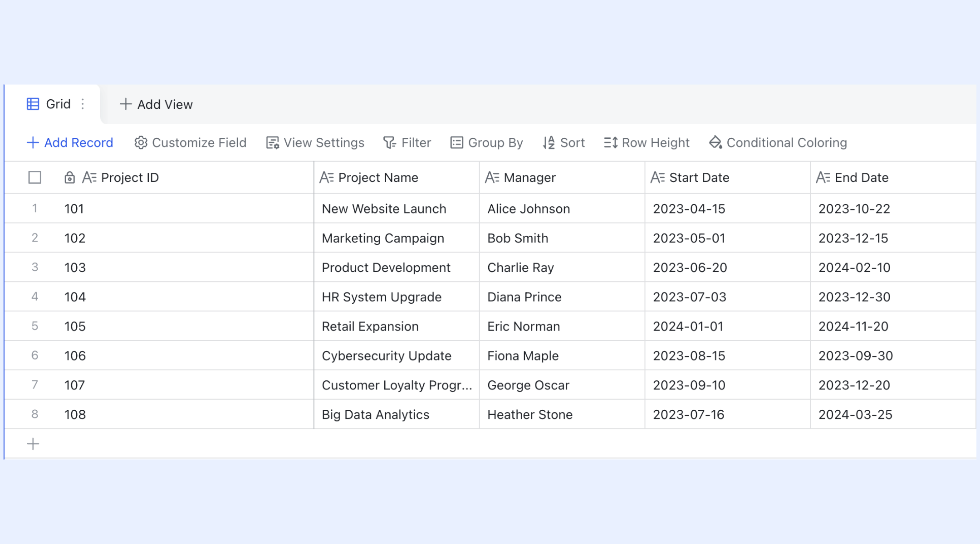
Task: Select manager Fiona Maple cell
Action: point(562,356)
